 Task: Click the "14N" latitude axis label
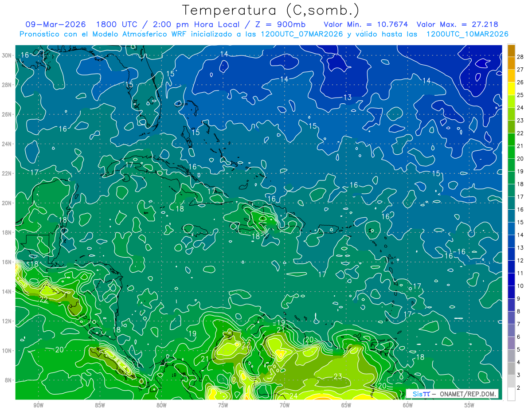[7, 292]
